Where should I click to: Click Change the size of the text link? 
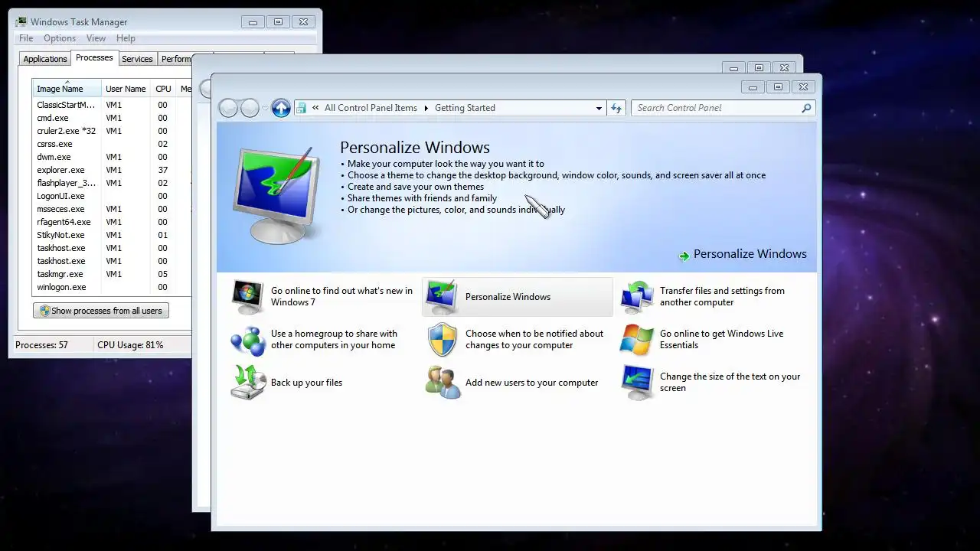tap(730, 383)
